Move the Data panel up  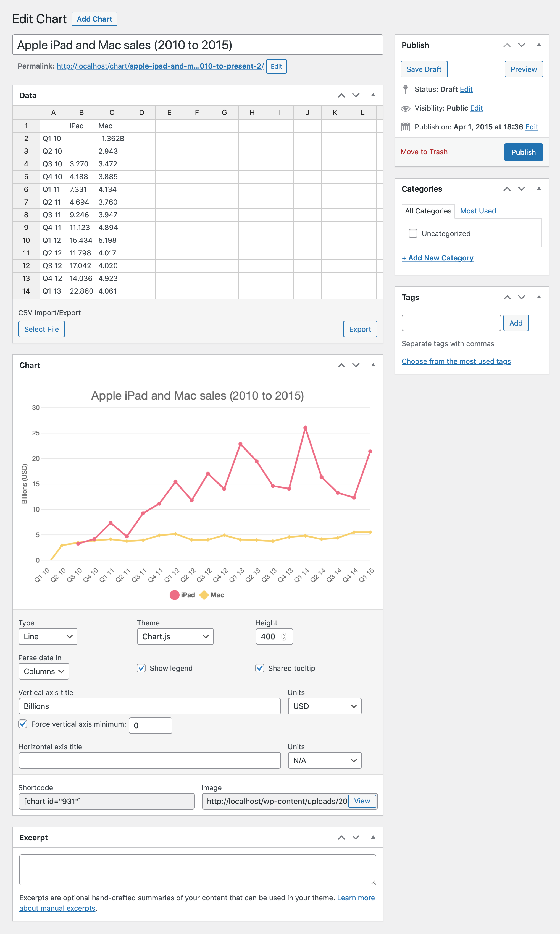point(341,95)
